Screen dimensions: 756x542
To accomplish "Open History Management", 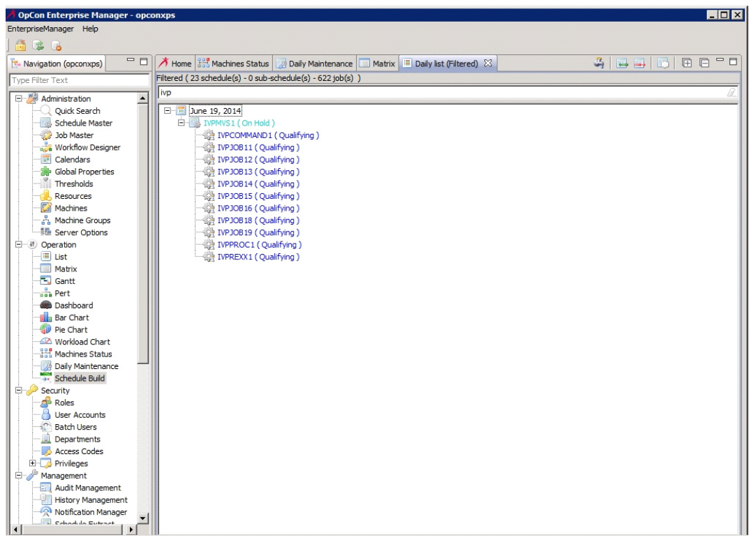I will [x=91, y=500].
